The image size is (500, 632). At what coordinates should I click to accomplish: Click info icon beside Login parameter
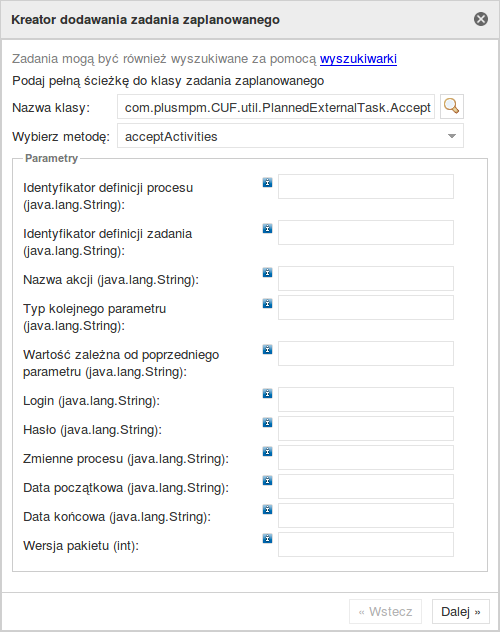(268, 393)
